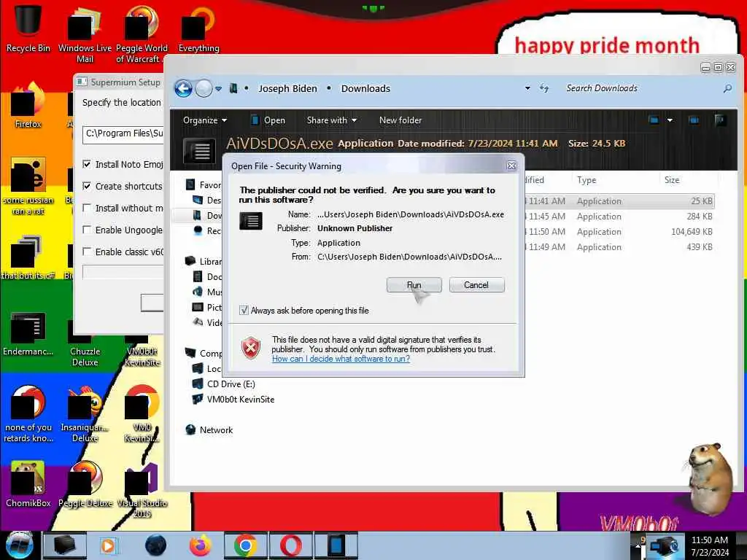The width and height of the screenshot is (747, 560).
Task: Check Enable Ungoogled option in setup
Action: pos(87,230)
